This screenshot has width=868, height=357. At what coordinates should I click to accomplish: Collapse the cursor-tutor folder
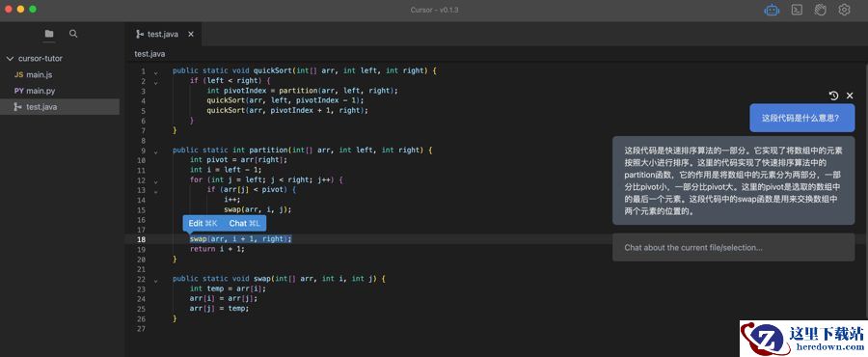[10, 59]
